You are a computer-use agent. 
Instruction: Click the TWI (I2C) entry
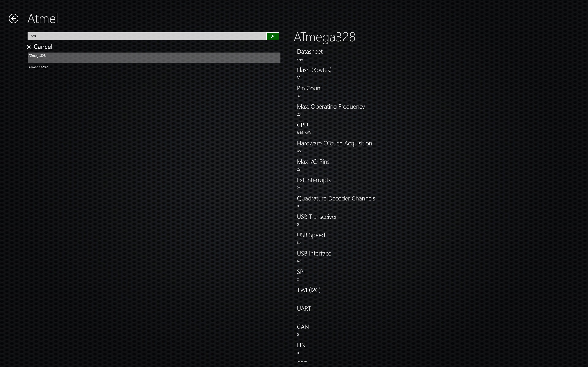click(308, 290)
